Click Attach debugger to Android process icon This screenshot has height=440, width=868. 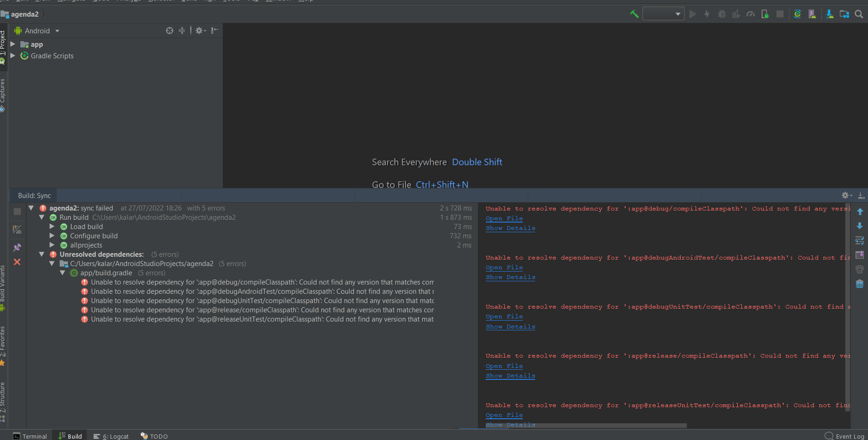coord(765,14)
